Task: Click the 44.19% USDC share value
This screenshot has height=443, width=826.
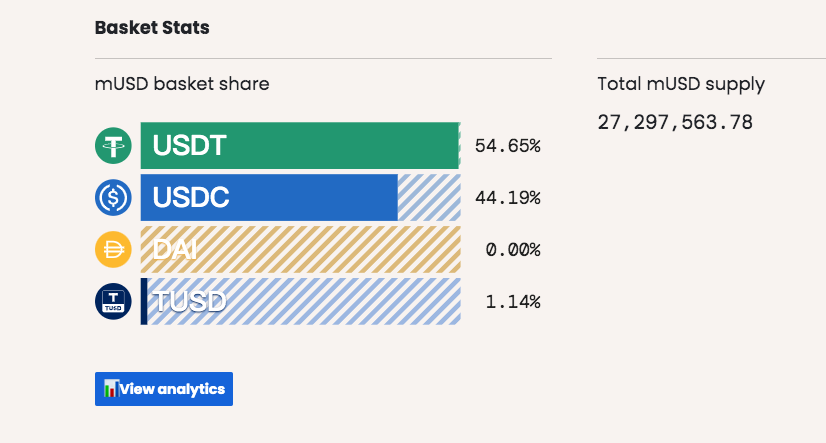Action: [508, 197]
